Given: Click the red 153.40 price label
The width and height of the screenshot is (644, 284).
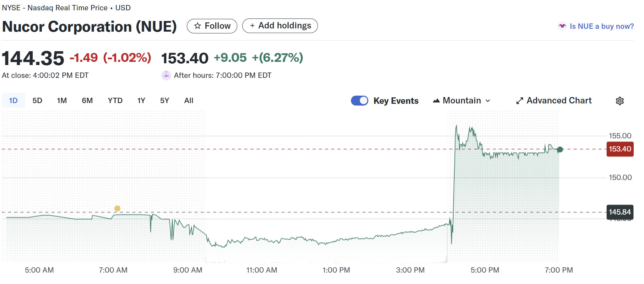Looking at the screenshot, I should (620, 149).
